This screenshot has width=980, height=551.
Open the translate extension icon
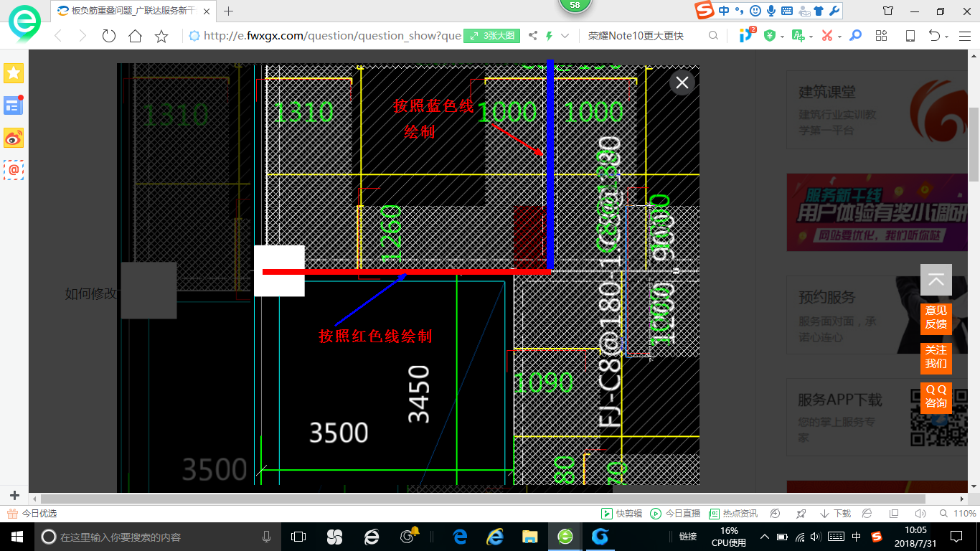click(798, 36)
